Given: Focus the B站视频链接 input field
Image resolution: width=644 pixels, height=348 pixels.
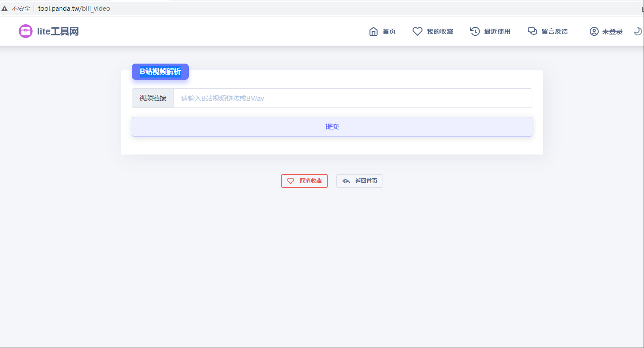Looking at the screenshot, I should (353, 98).
